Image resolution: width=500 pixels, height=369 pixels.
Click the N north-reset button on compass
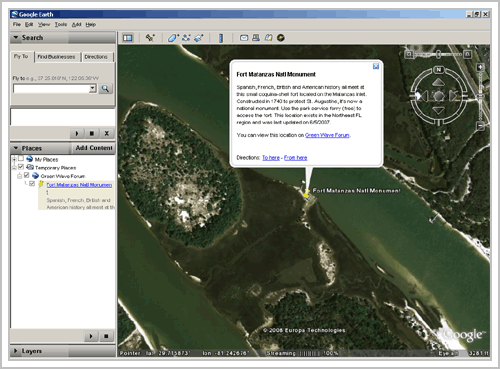[439, 70]
